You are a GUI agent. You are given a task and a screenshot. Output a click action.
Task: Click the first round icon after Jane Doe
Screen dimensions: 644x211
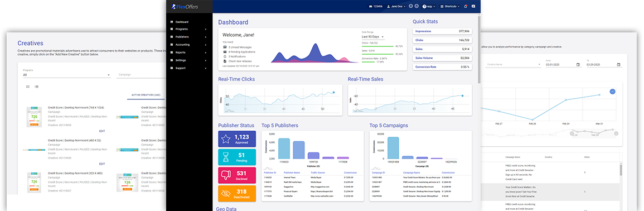(x=411, y=6)
